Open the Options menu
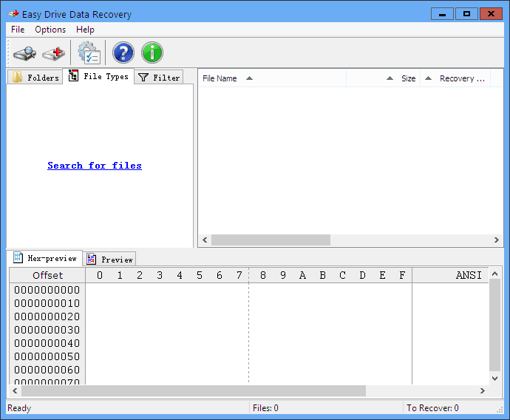 click(50, 30)
